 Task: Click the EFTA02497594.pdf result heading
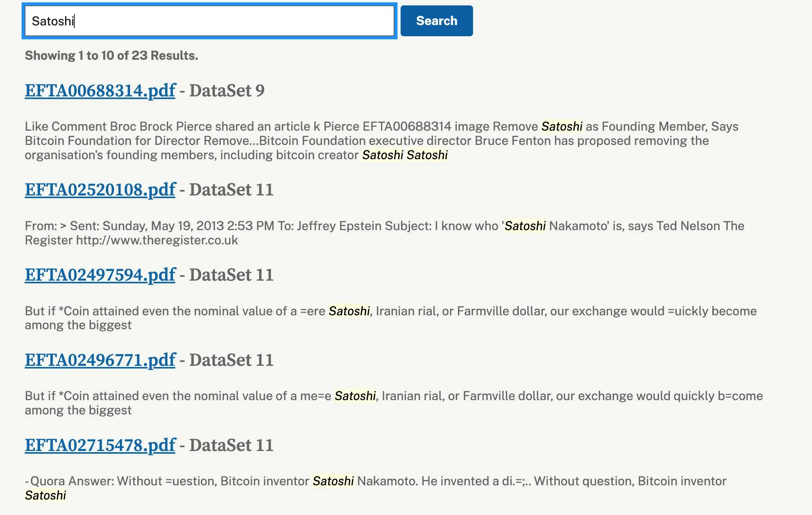click(x=100, y=274)
